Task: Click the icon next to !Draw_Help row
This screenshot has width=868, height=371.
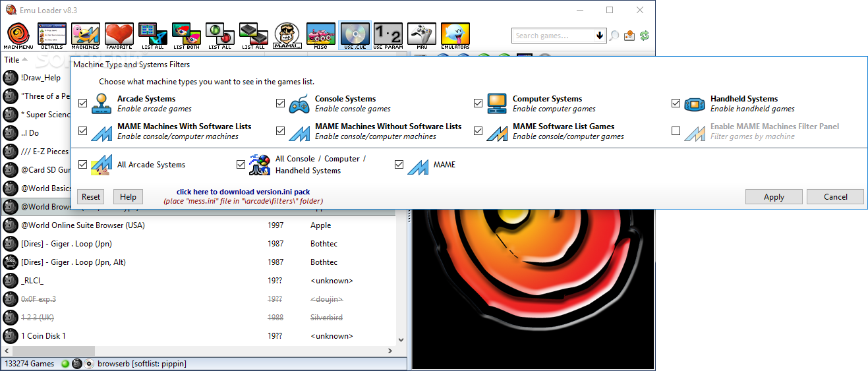Action: pyautogui.click(x=10, y=78)
